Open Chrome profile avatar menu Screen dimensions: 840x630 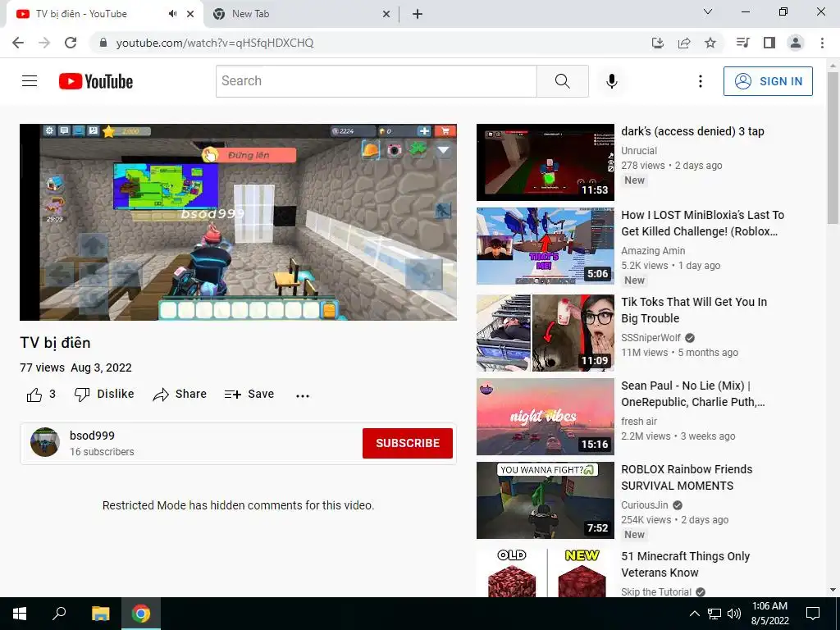[796, 43]
